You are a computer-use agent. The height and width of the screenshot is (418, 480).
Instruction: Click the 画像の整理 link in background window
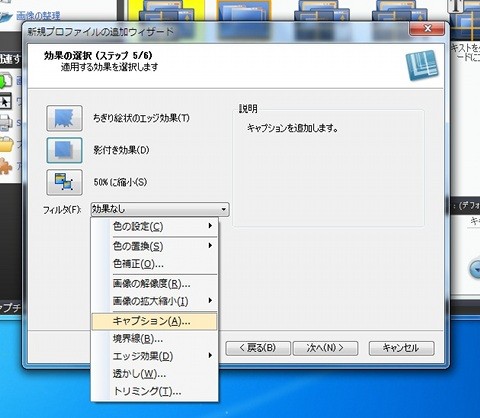(x=38, y=16)
